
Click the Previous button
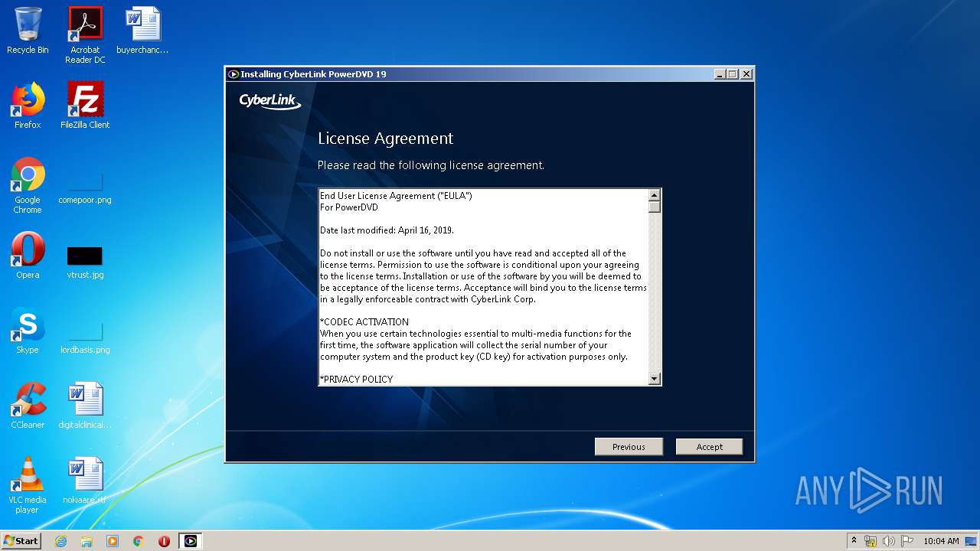629,447
